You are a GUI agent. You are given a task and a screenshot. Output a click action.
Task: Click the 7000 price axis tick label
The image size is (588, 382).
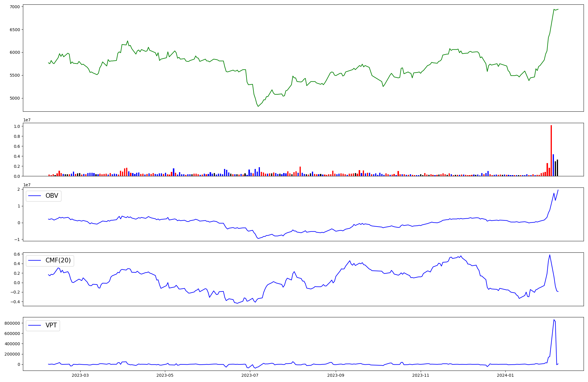point(15,7)
